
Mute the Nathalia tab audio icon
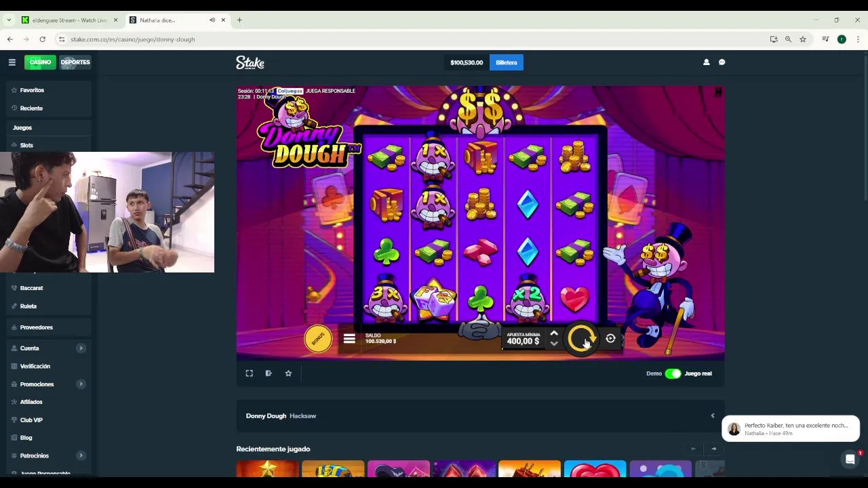212,20
